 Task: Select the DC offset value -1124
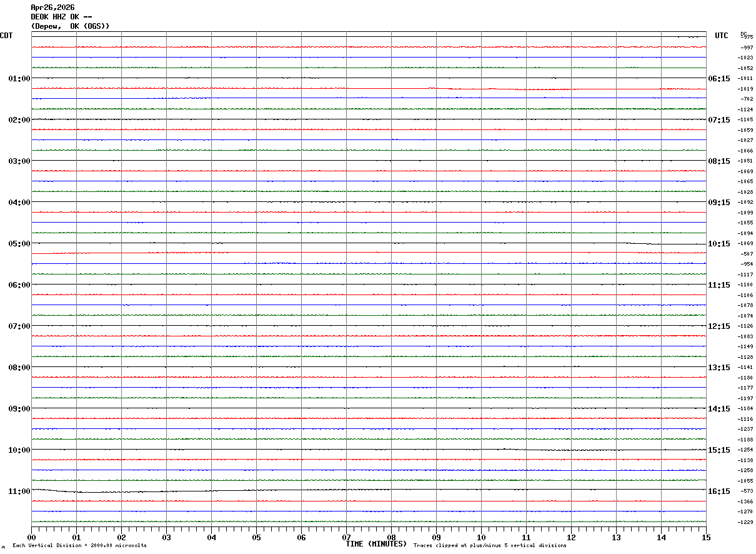tap(746, 109)
